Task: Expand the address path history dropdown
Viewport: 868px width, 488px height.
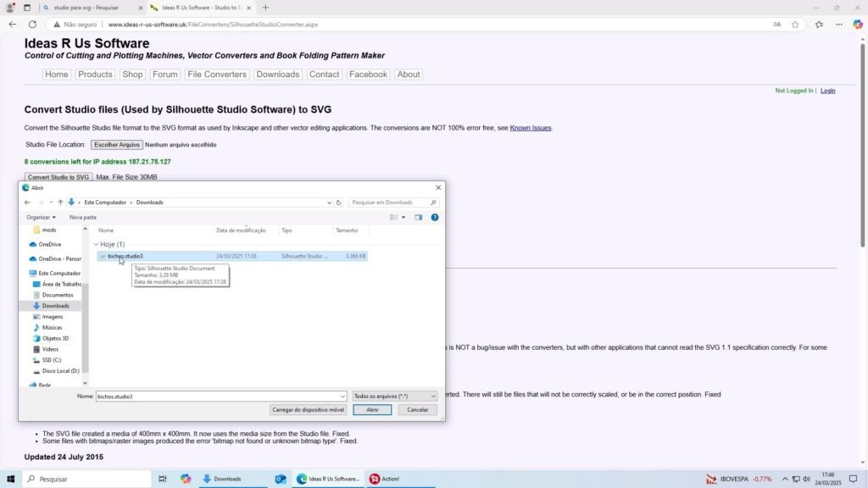Action: (330, 202)
